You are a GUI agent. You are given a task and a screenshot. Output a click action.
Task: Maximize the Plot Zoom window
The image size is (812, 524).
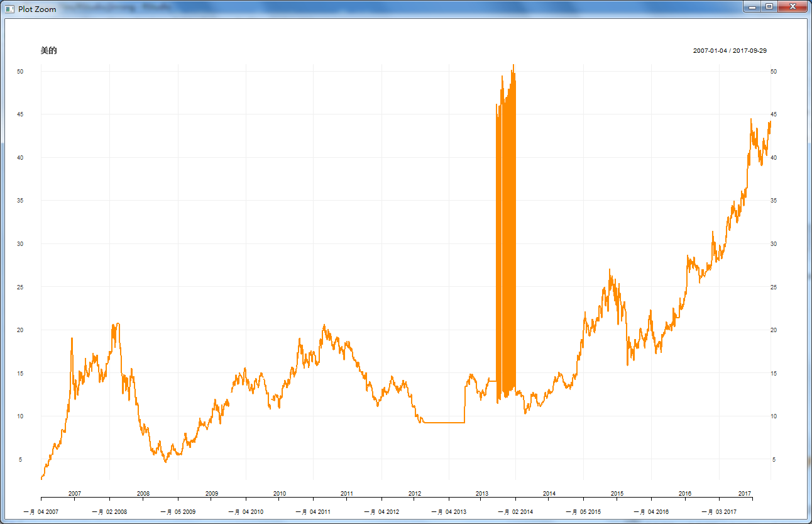769,6
